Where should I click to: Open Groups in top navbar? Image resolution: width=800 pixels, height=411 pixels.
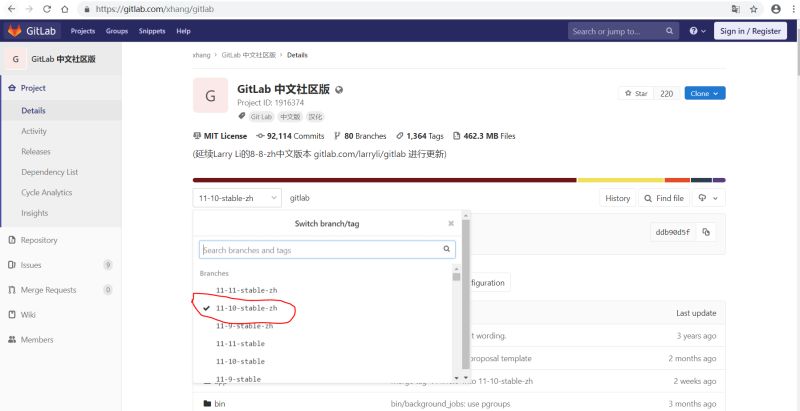click(x=117, y=31)
